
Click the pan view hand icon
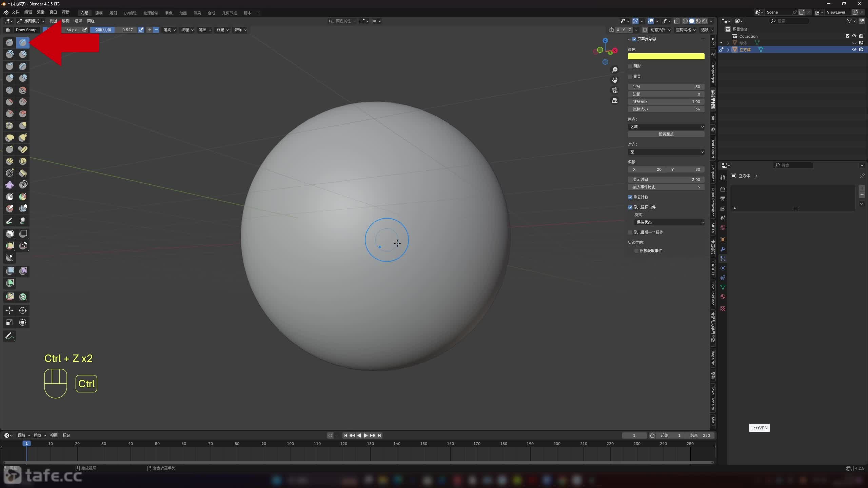[615, 80]
